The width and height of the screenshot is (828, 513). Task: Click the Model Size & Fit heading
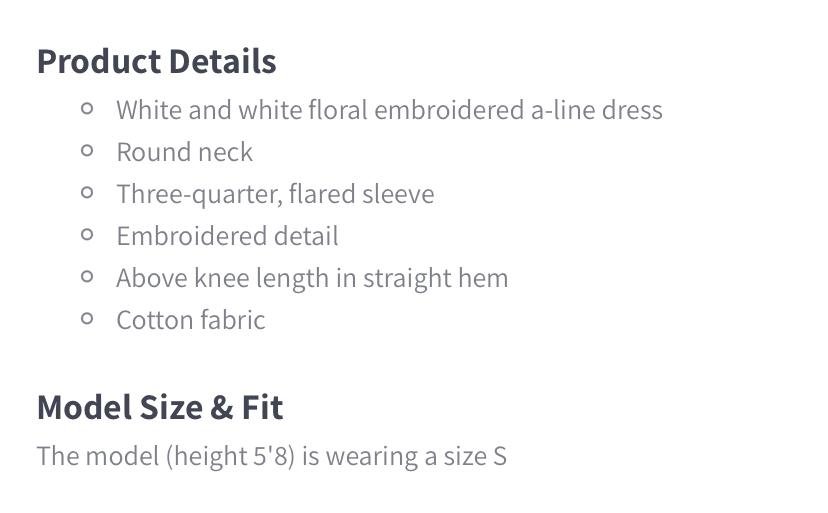point(160,408)
